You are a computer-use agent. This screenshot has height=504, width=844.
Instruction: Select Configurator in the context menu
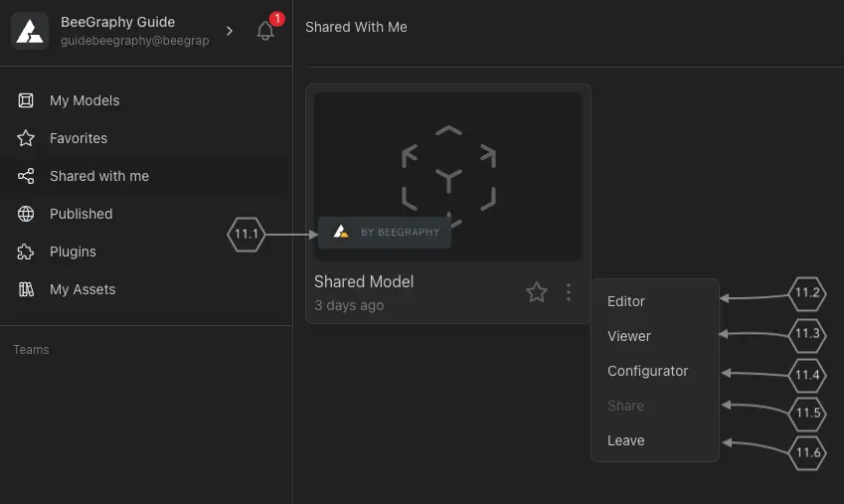tap(647, 371)
